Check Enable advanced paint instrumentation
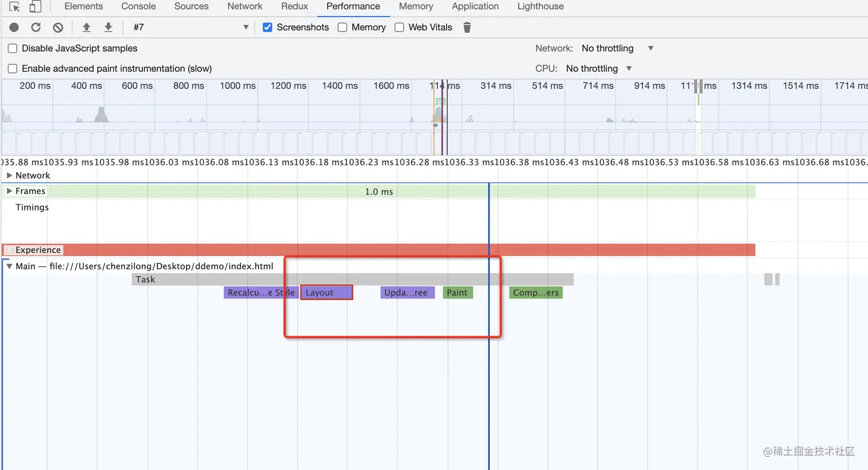Screen dimensions: 868x470 click(x=13, y=68)
